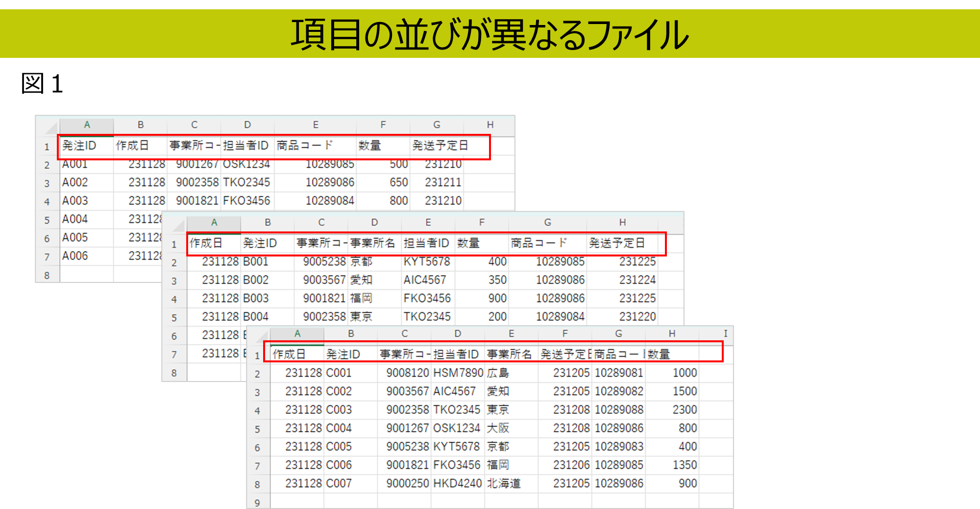Click the HSM7890 staff ID cell

pyautogui.click(x=458, y=373)
